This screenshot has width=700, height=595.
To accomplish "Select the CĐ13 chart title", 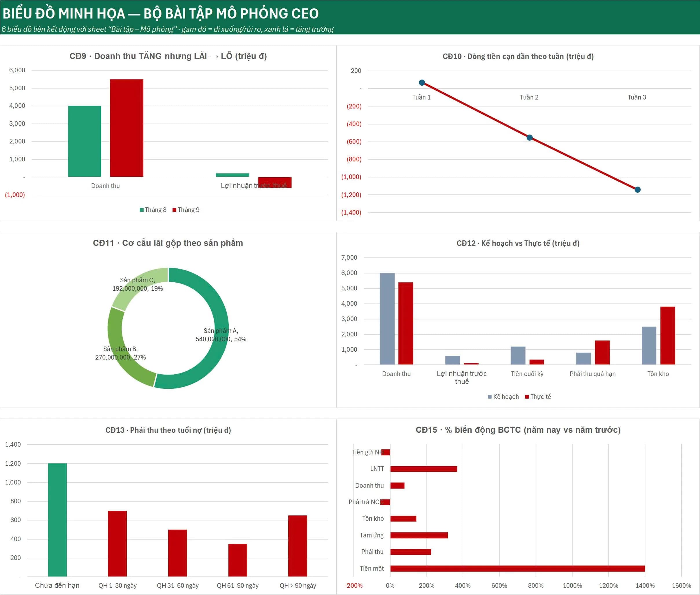I will pos(168,430).
